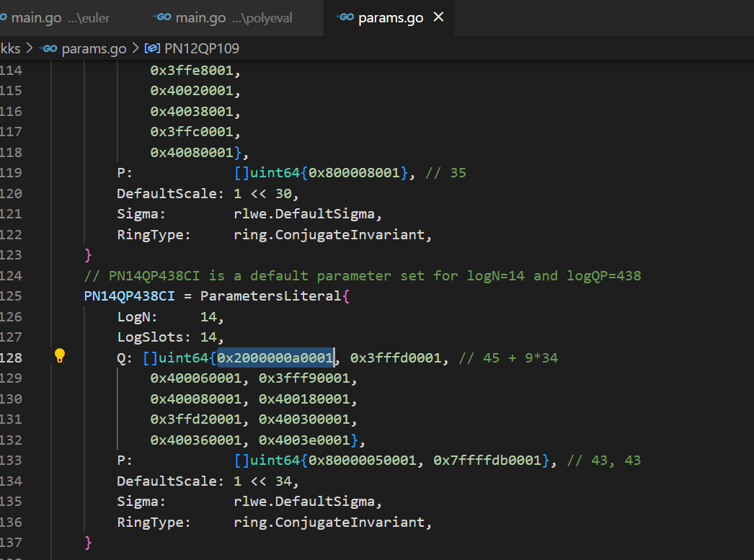Click 0x400360001 on line 132
The height and width of the screenshot is (560, 754).
[195, 440]
